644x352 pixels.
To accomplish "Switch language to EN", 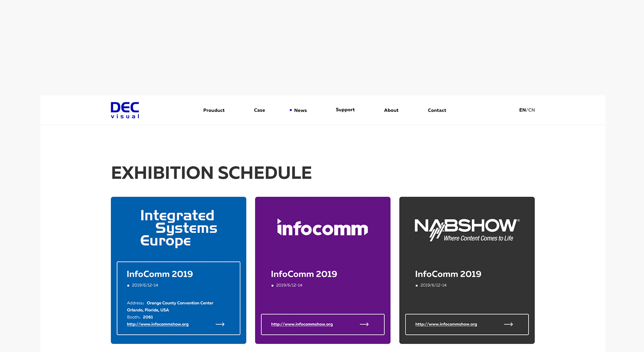I will [522, 110].
